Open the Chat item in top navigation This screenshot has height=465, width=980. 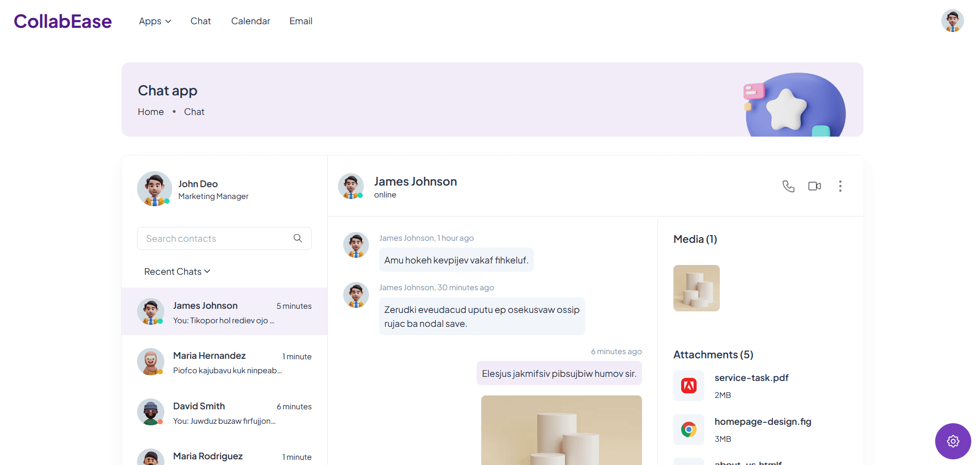pyautogui.click(x=200, y=21)
